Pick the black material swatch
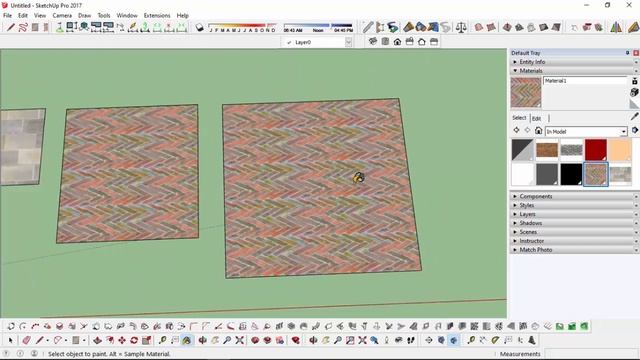The width and height of the screenshot is (640, 360). [571, 174]
